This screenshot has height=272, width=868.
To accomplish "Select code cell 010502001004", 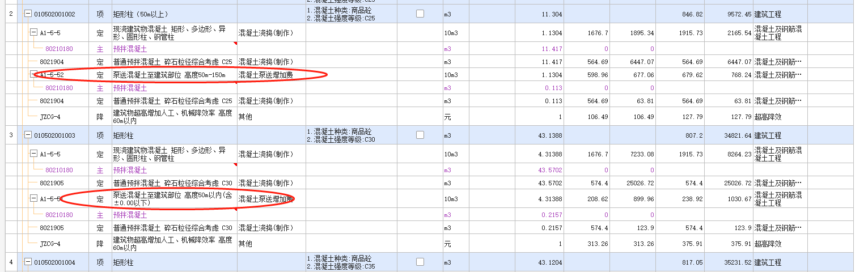I will (x=54, y=262).
